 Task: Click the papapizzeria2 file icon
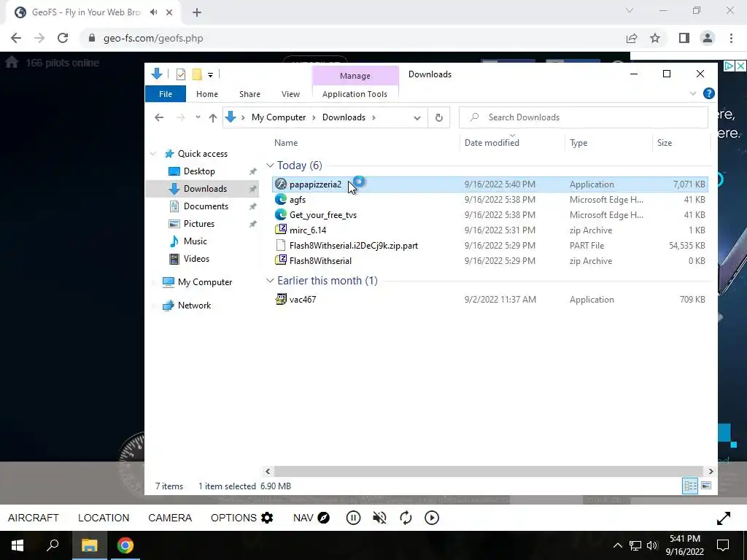tap(281, 184)
